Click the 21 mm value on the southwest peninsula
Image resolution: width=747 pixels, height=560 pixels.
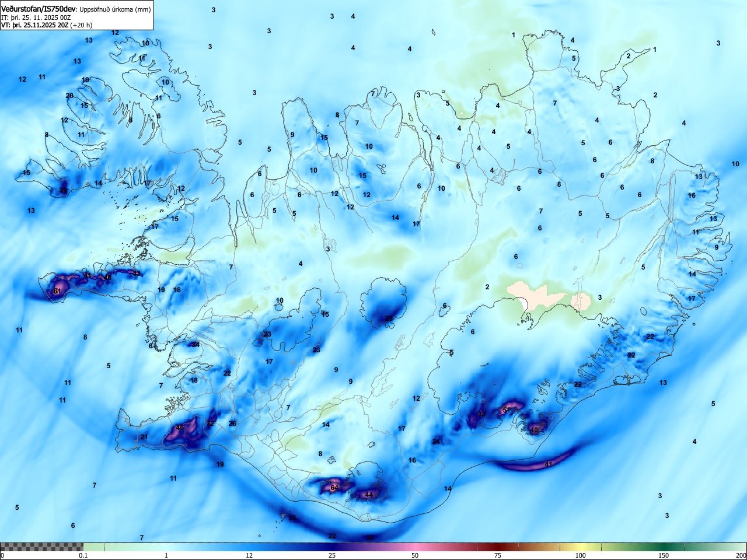point(144,437)
